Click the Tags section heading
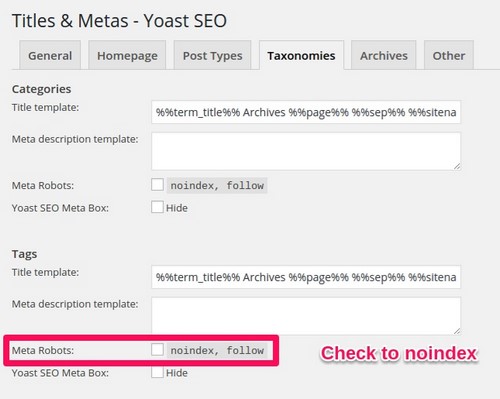The width and height of the screenshot is (500, 399). tap(24, 254)
